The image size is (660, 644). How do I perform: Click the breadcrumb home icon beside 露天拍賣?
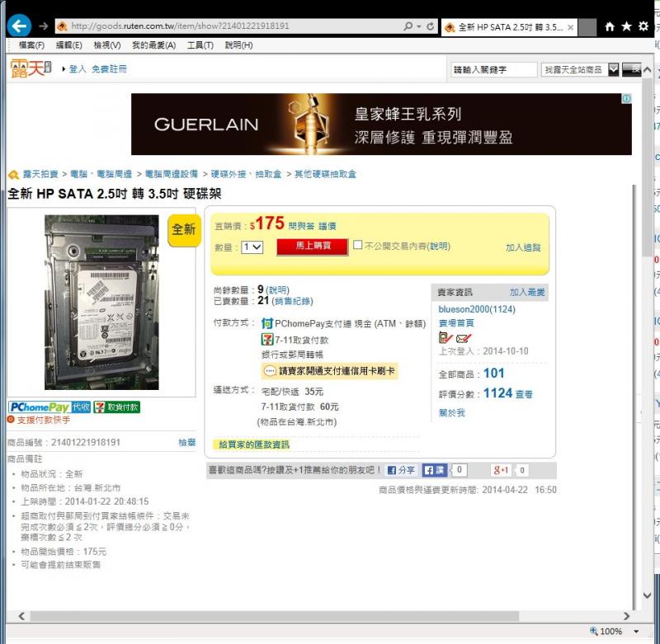click(13, 174)
